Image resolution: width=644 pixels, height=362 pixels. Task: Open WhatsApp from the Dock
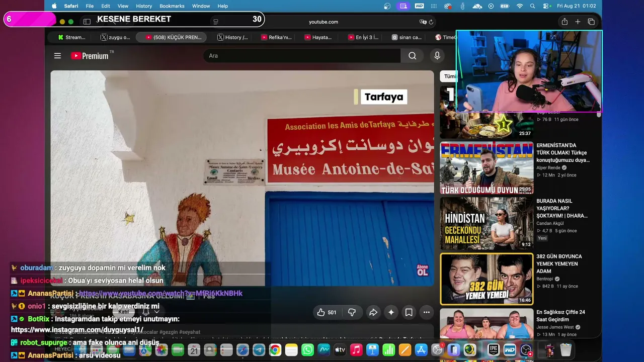coord(307,350)
